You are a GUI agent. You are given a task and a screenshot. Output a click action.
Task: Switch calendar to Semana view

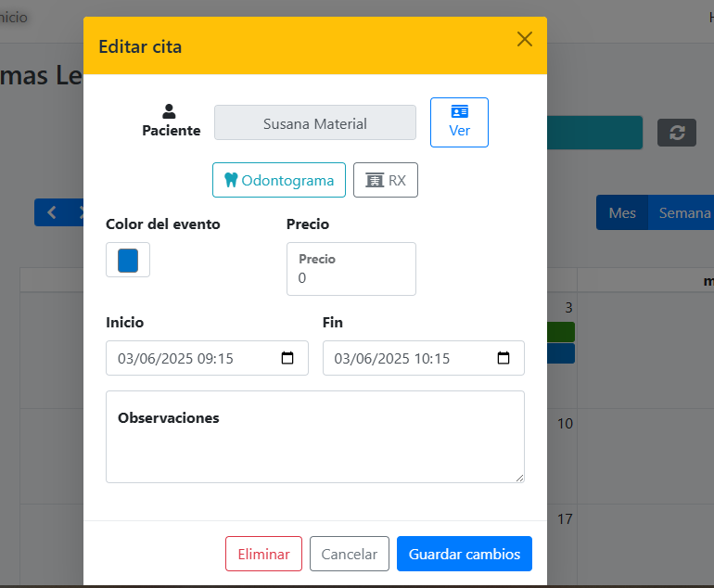tap(684, 212)
